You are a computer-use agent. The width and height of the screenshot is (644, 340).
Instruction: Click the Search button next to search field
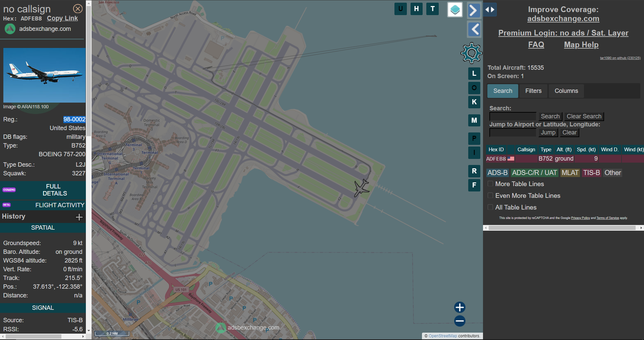pos(550,116)
